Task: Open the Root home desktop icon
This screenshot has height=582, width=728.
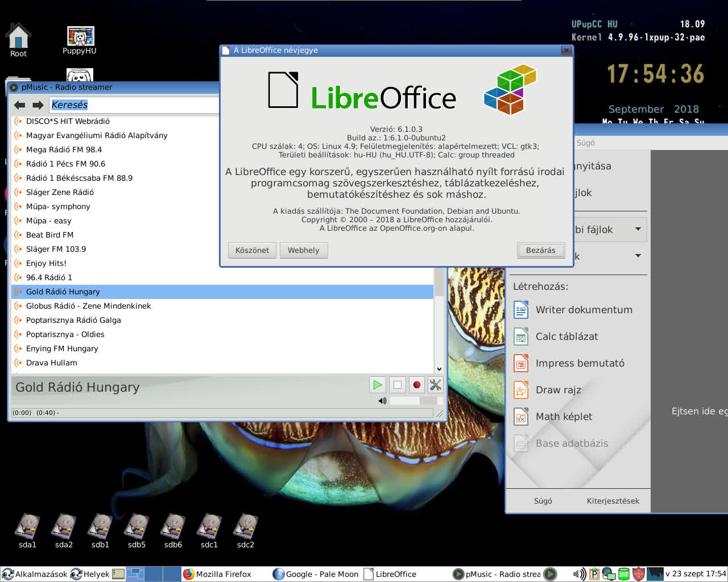Action: [18, 40]
